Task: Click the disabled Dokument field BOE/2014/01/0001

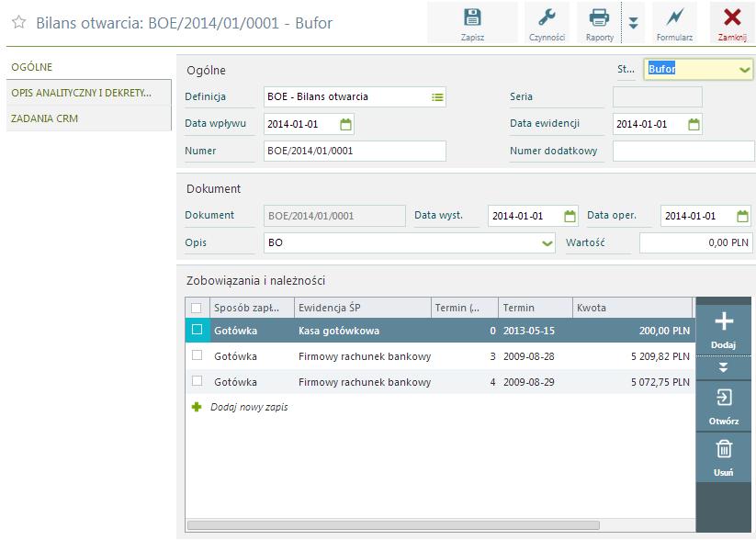Action: coord(334,216)
